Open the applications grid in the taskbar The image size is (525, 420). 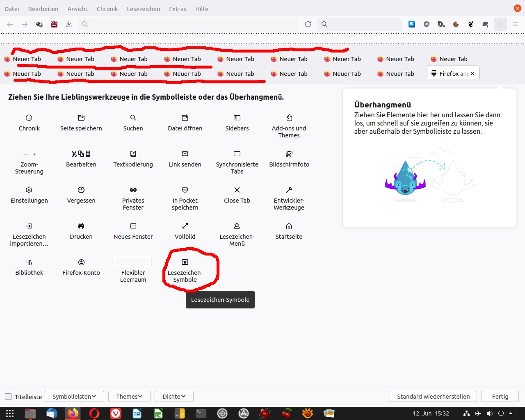[10, 413]
